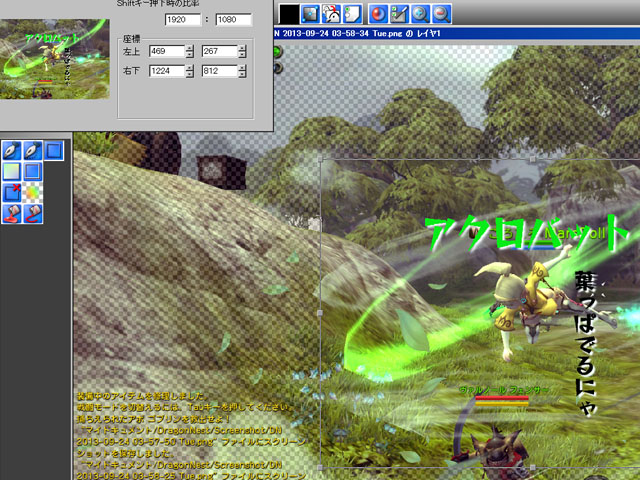Decrease the 812 value with its down arrow
This screenshot has height=480, width=640.
tap(242, 74)
